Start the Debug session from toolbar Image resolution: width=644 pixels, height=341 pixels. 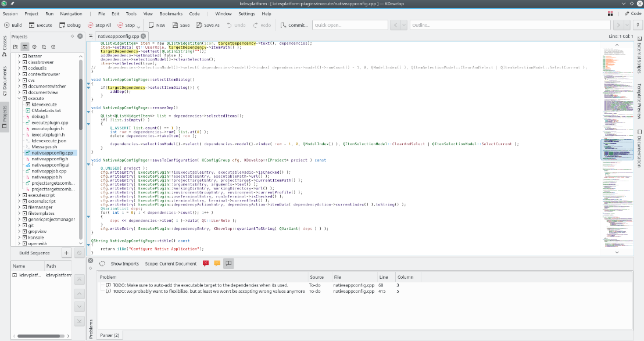[69, 25]
